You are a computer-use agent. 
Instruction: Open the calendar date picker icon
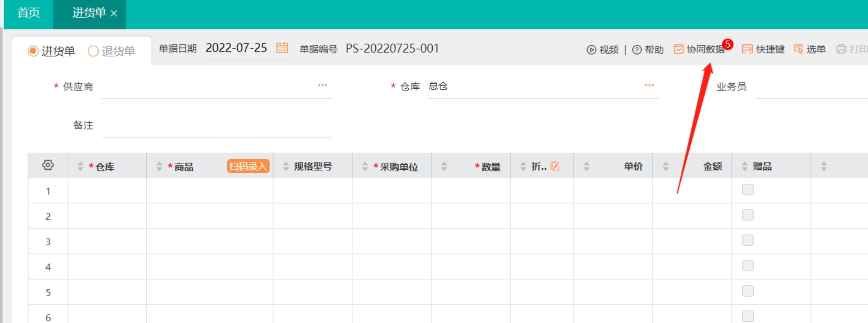pyautogui.click(x=282, y=48)
